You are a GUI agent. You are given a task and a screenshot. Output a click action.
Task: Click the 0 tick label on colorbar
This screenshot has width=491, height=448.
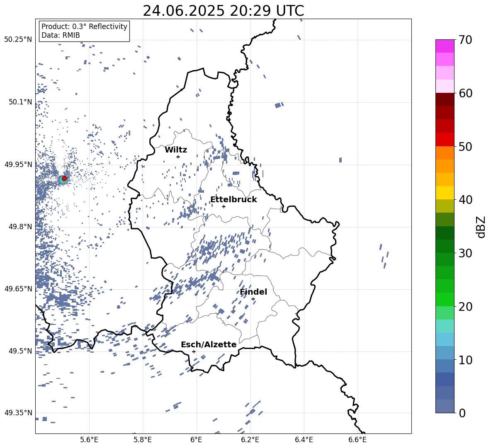[462, 413]
